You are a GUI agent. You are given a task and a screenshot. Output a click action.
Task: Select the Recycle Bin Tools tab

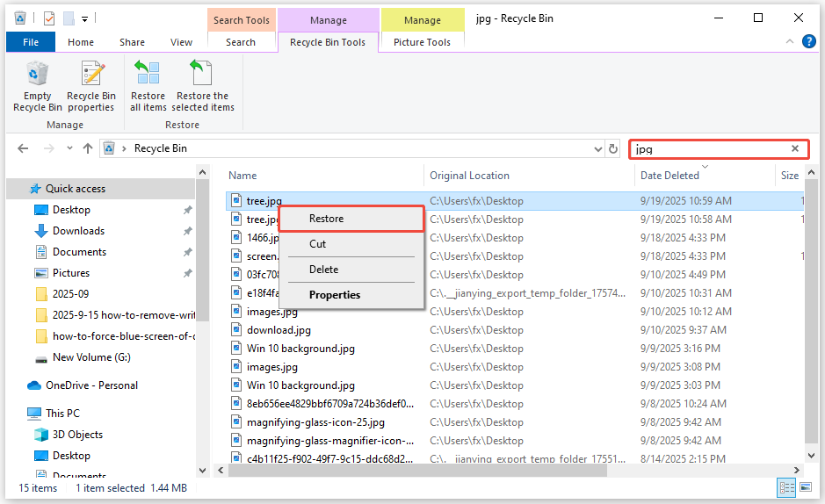click(x=328, y=42)
